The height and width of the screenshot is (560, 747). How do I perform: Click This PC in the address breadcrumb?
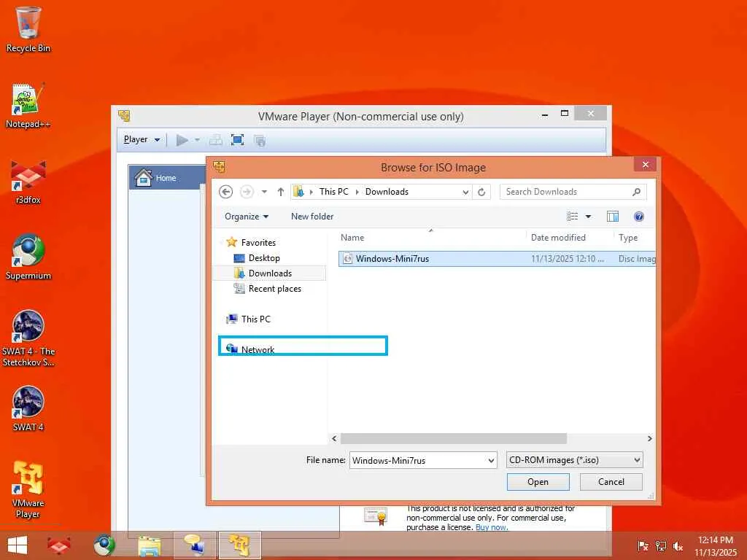pyautogui.click(x=333, y=192)
